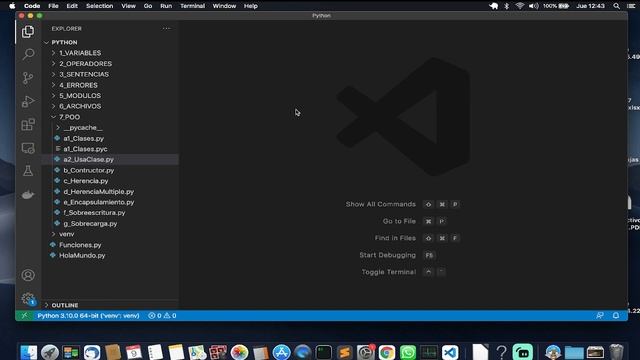Image resolution: width=640 pixels, height=360 pixels.
Task: Open the View menu
Action: pyautogui.click(x=128, y=6)
